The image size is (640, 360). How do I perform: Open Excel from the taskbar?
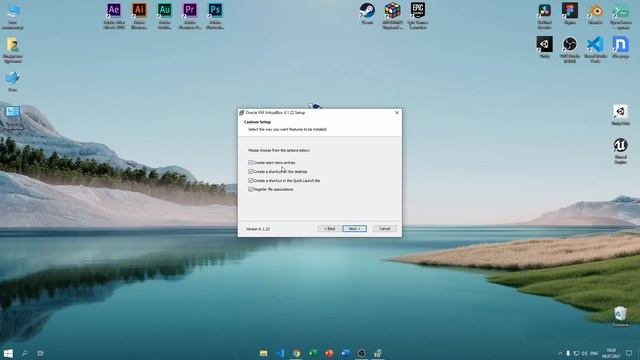pos(313,353)
